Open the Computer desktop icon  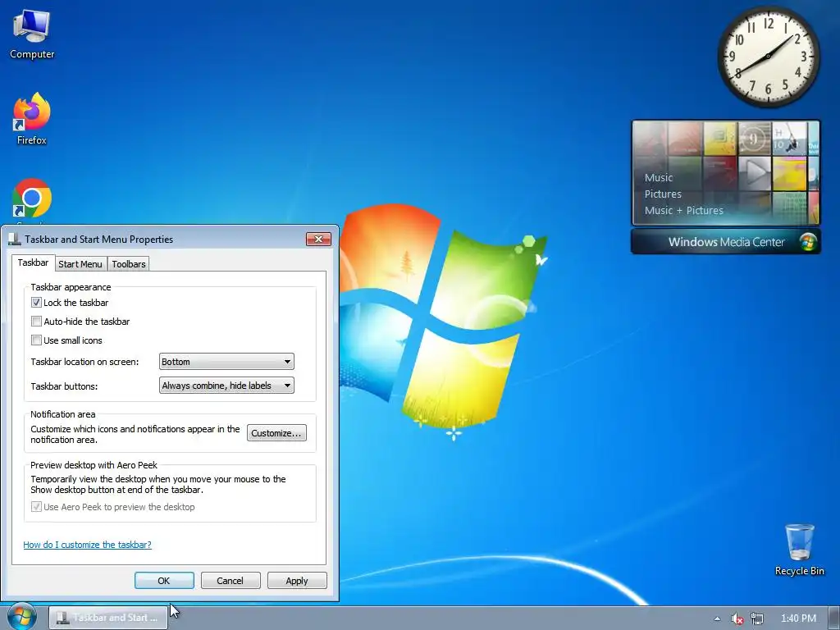32,34
